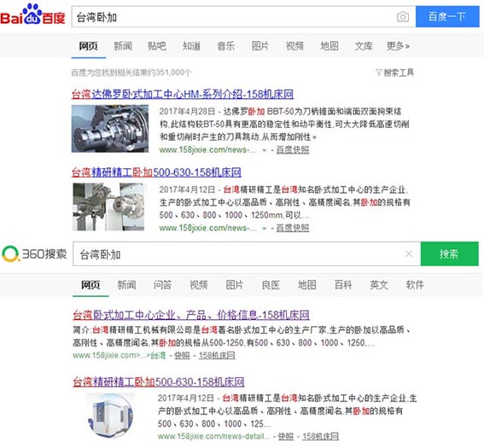Open 快照 for first 360 result
This screenshot has width=484, height=448.
click(x=182, y=356)
